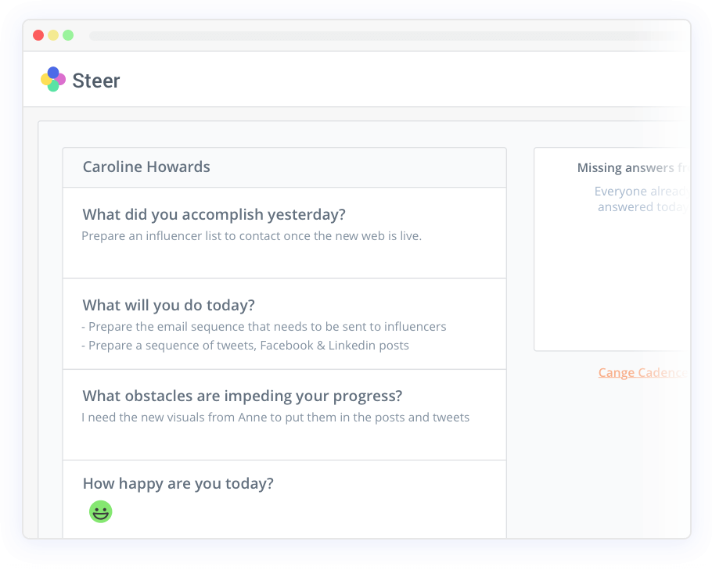Click the Everyone already answered today message

[x=641, y=199]
